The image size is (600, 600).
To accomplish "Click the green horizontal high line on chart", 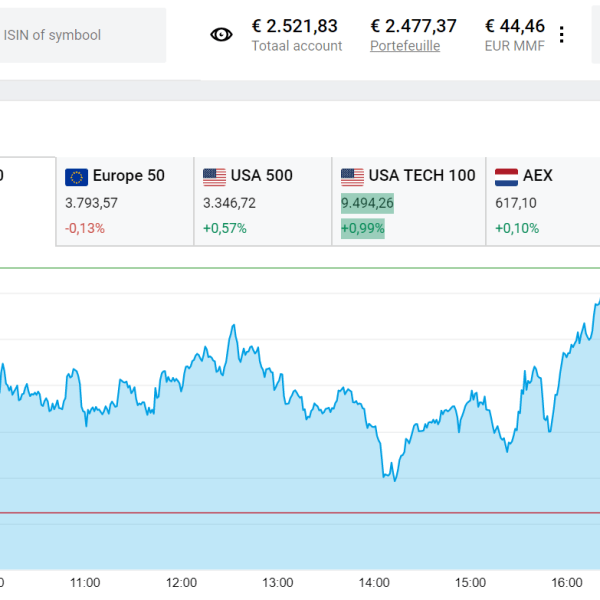I will pyautogui.click(x=300, y=268).
